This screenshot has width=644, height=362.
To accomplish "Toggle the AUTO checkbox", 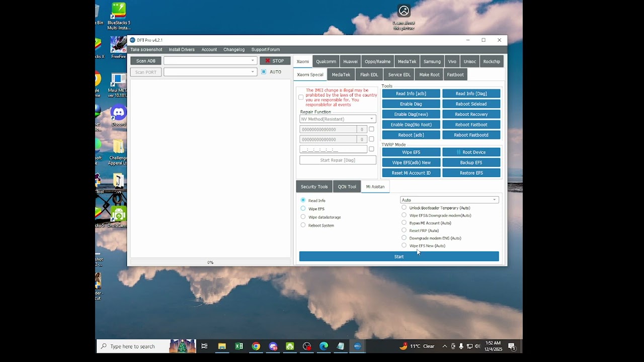I will click(x=264, y=72).
